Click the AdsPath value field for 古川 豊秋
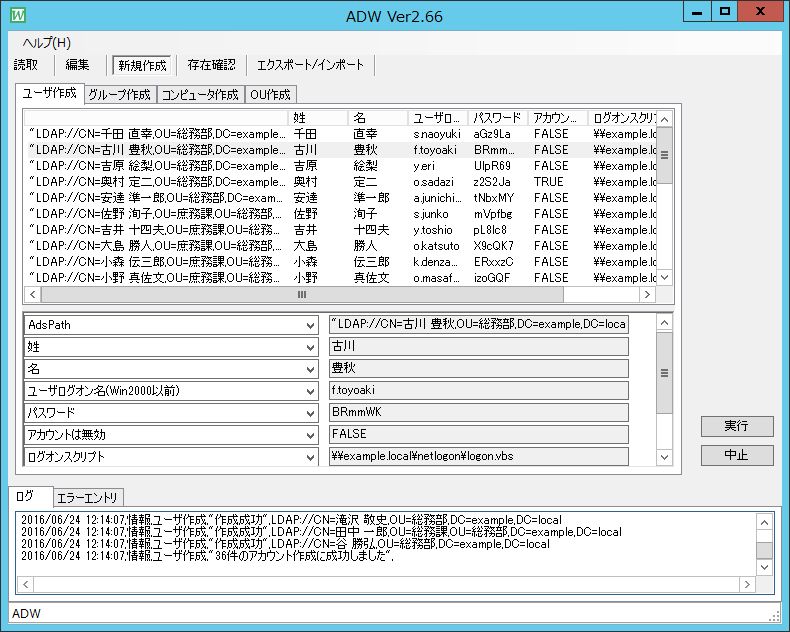Image resolution: width=790 pixels, height=632 pixels. click(479, 324)
